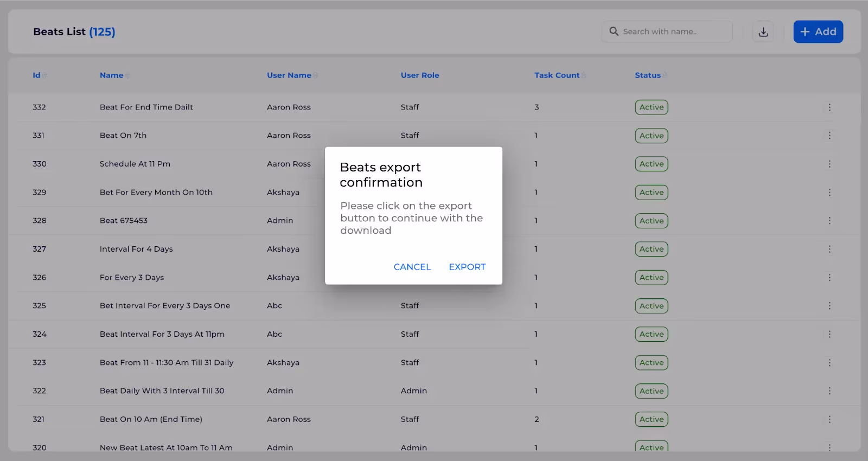Select 'New Beat Latest At 10am To 11 Am'
The image size is (868, 461).
(166, 447)
